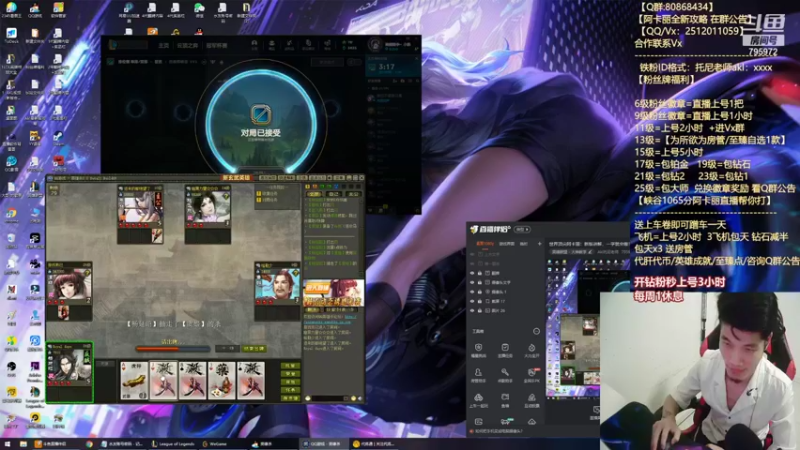Screen dimensions: 800x450
Task: Open the 微信 desktop icon
Action: 199,10
